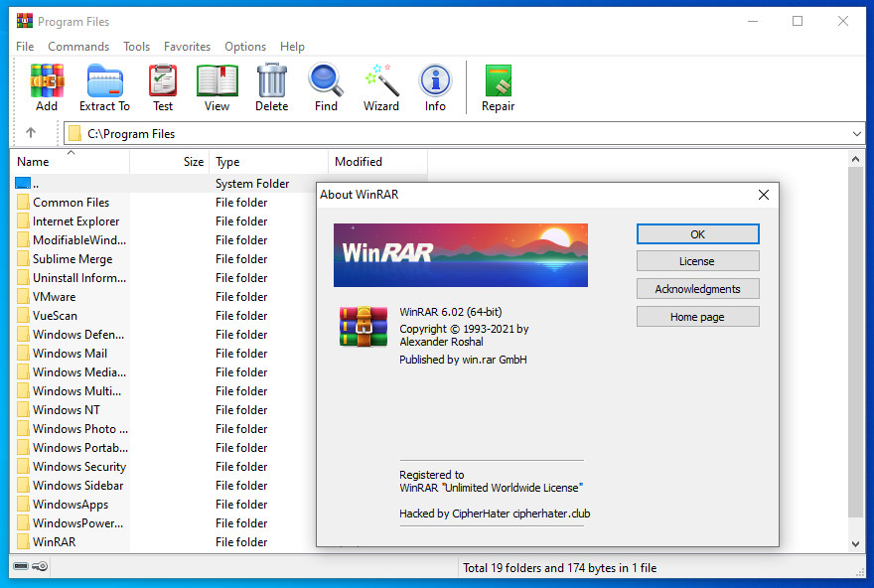Click the WinRAR books icon in About dialog
The width and height of the screenshot is (874, 588).
click(x=364, y=327)
